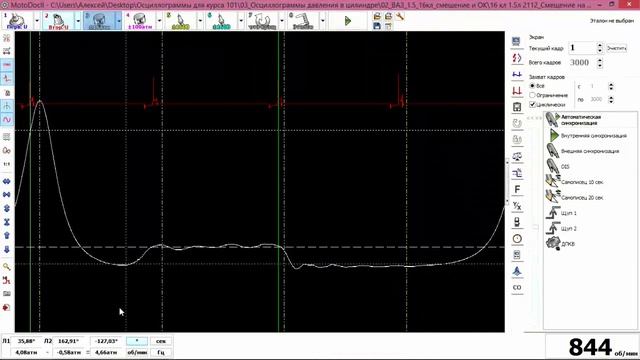Select channel 1 sensor button

point(18,21)
